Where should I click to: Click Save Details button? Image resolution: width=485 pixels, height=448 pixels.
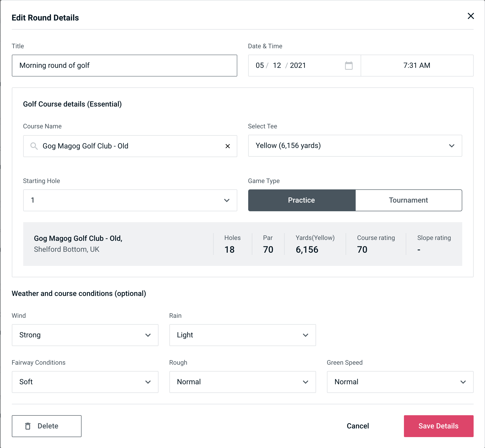click(438, 426)
